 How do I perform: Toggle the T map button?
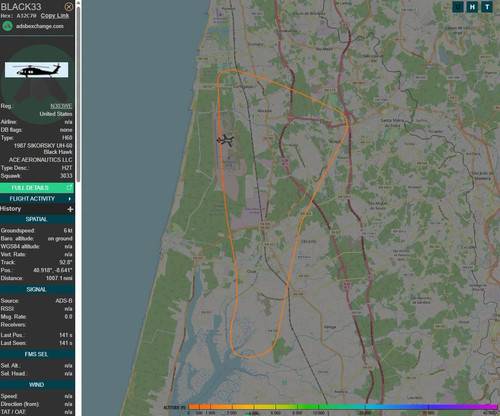point(487,7)
